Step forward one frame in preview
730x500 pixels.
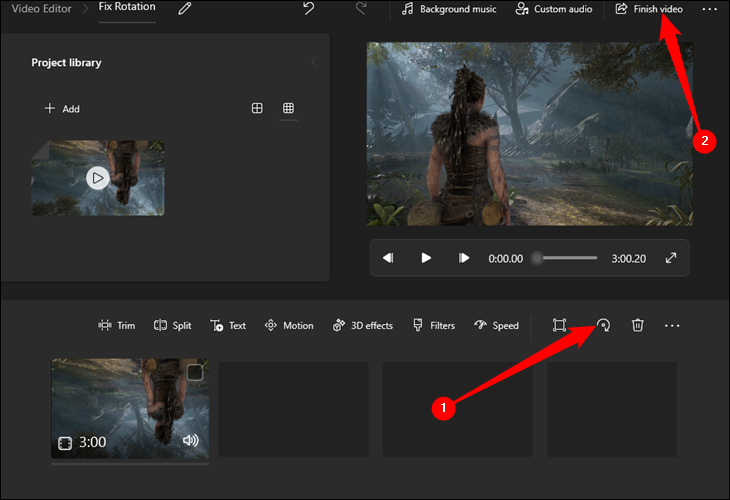click(x=464, y=258)
